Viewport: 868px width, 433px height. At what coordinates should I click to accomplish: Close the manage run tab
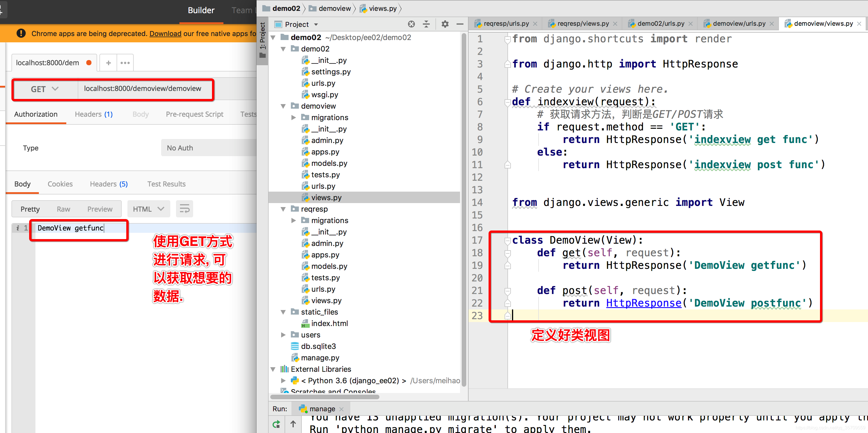[x=341, y=409]
